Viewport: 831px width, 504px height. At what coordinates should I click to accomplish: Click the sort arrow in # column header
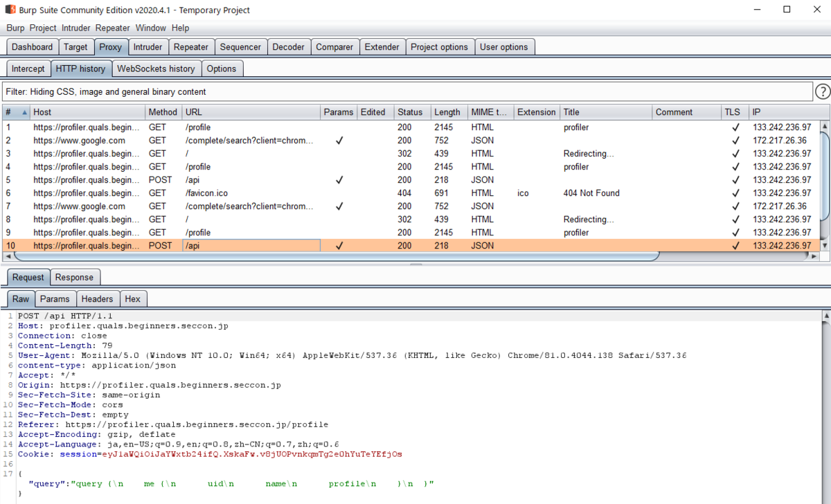(x=25, y=112)
